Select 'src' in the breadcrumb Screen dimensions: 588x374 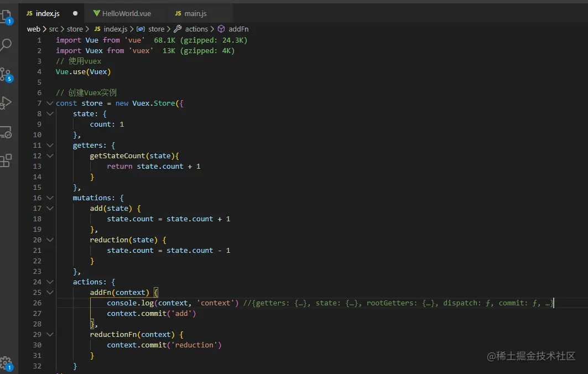[x=54, y=29]
